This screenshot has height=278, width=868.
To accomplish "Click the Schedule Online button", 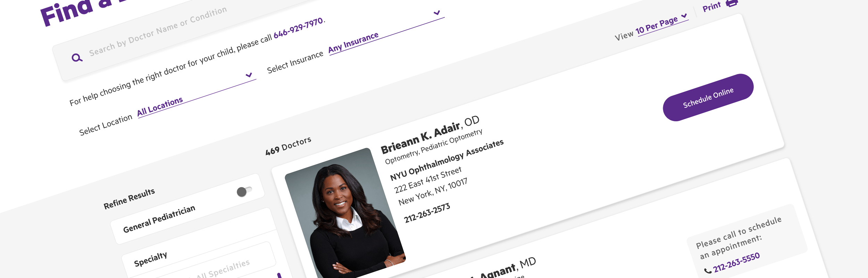I will [708, 98].
